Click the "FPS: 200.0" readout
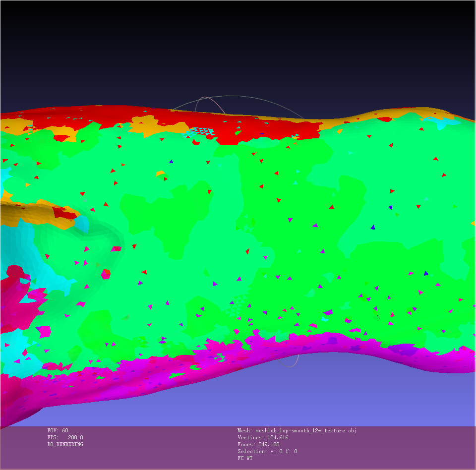The height and width of the screenshot is (470, 476). tap(65, 437)
